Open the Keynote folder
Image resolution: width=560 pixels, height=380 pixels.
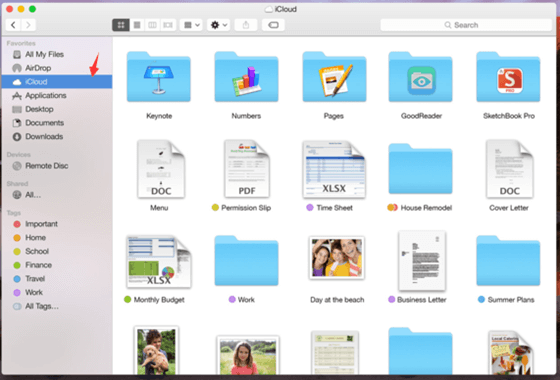[x=159, y=77]
